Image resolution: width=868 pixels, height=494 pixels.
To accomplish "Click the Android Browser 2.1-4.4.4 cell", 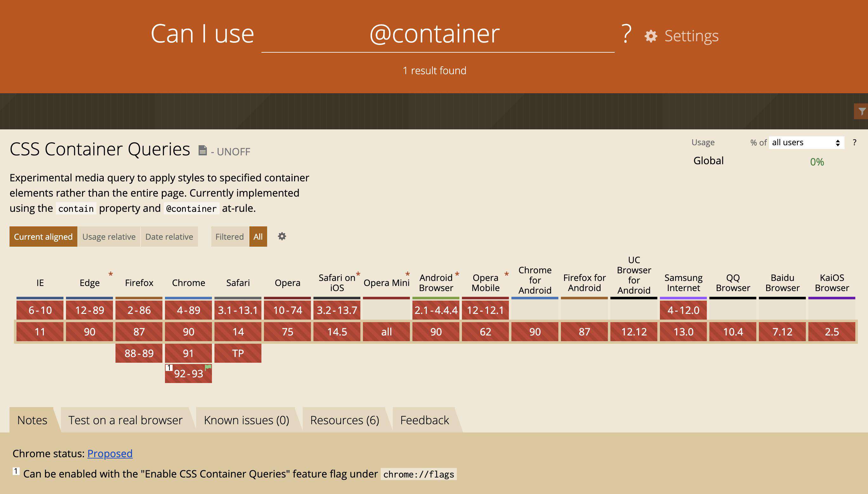I will pos(436,310).
